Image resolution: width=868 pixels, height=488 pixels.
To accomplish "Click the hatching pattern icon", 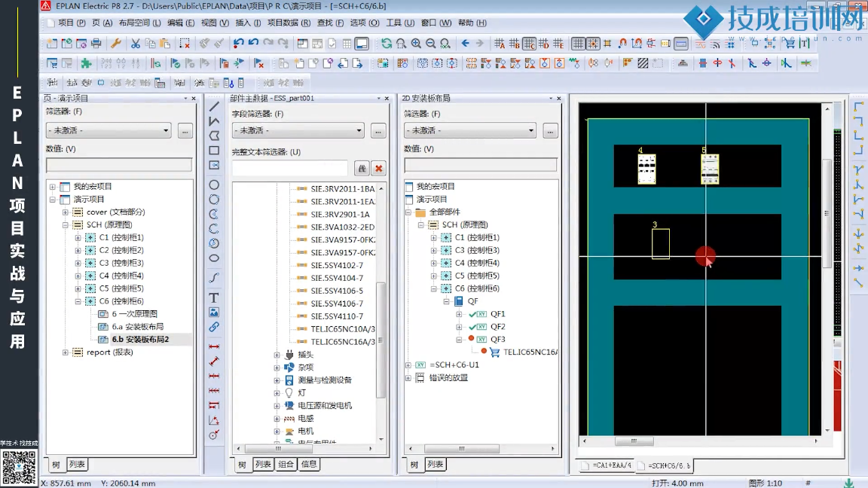I will 643,63.
